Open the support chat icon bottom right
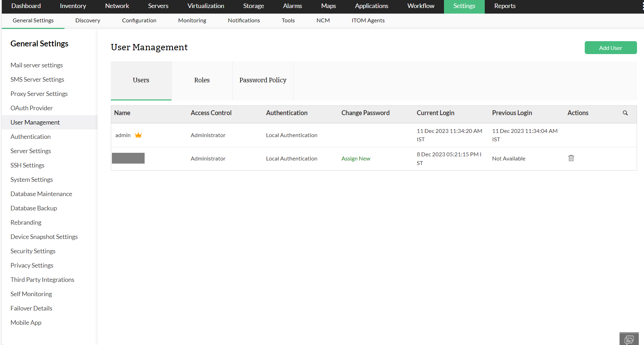The width and height of the screenshot is (644, 345). [x=629, y=339]
